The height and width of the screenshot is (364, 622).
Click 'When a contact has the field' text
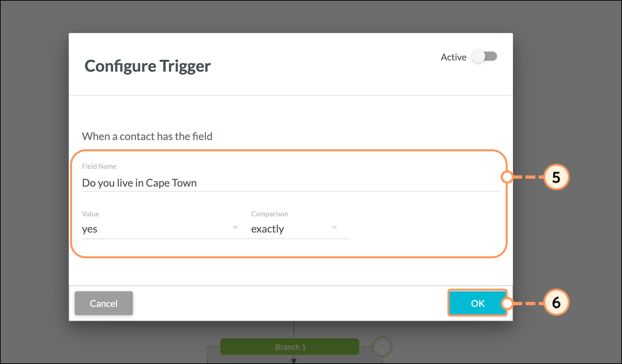coord(147,136)
